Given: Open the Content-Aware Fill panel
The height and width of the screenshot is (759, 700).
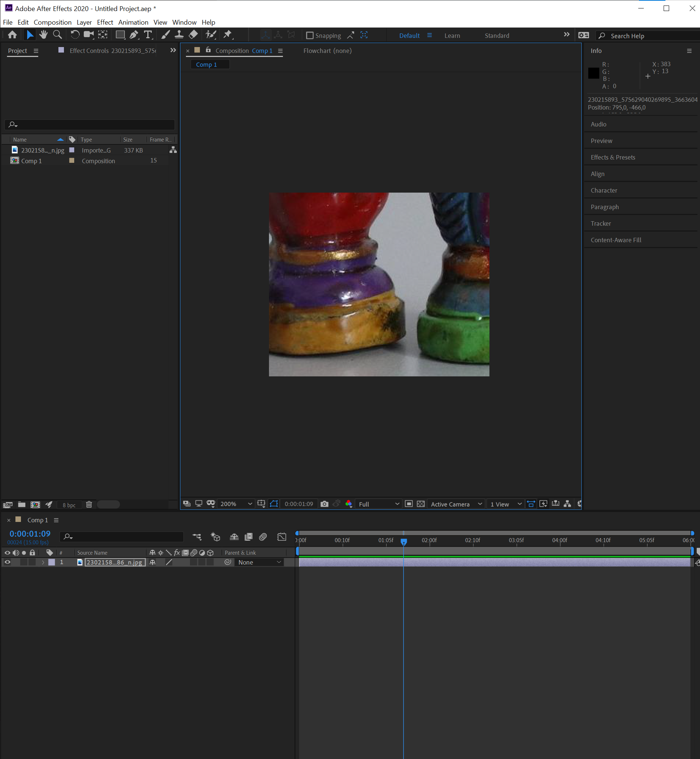Looking at the screenshot, I should 615,240.
